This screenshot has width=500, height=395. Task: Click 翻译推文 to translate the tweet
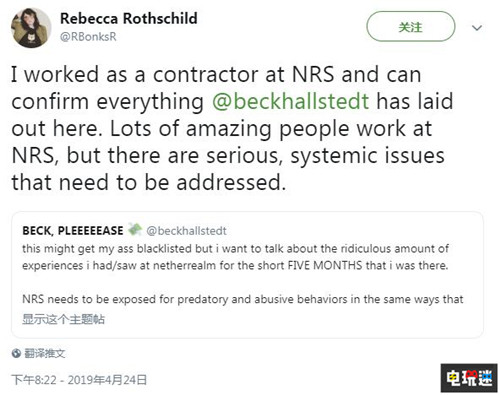click(x=45, y=353)
